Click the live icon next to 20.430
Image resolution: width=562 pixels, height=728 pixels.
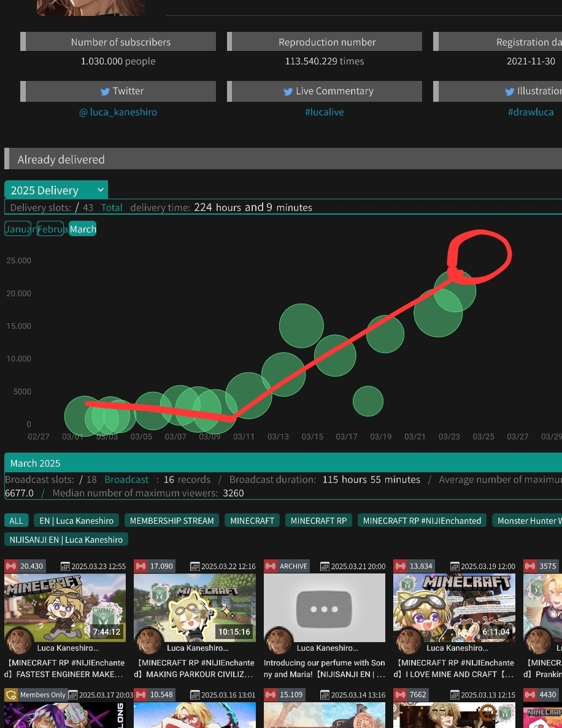tap(10, 566)
